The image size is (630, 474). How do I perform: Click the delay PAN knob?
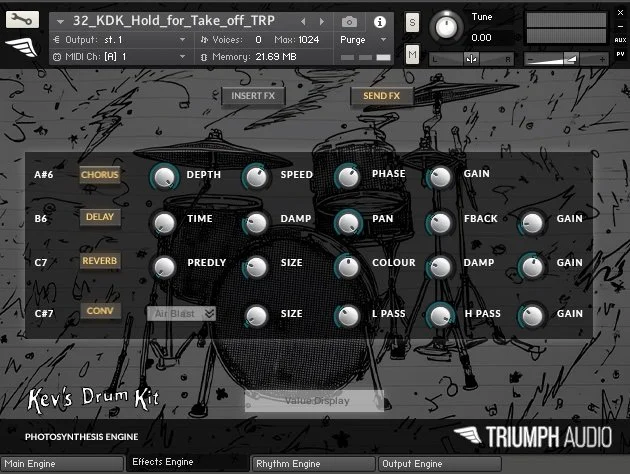point(348,223)
